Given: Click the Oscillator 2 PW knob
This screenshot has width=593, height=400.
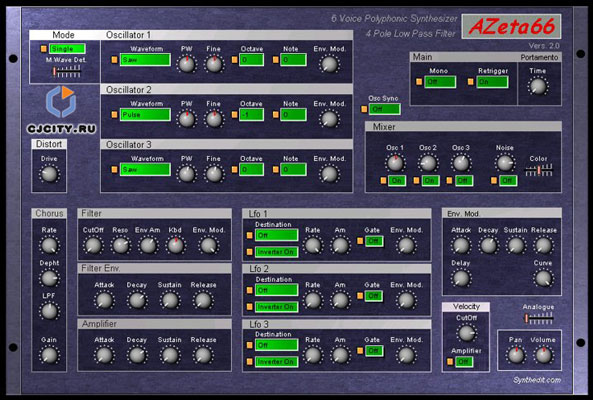Looking at the screenshot, I should pos(186,119).
